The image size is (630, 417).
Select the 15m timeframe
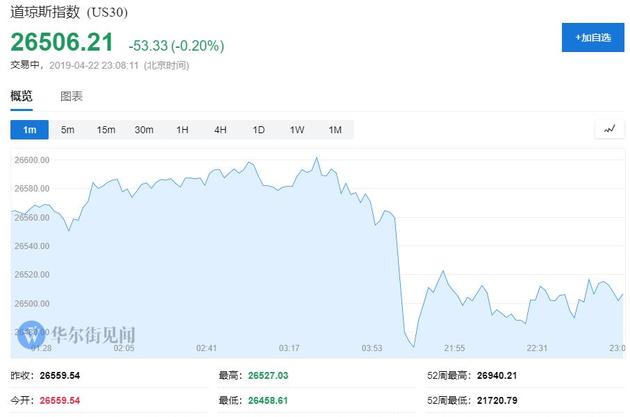point(105,130)
